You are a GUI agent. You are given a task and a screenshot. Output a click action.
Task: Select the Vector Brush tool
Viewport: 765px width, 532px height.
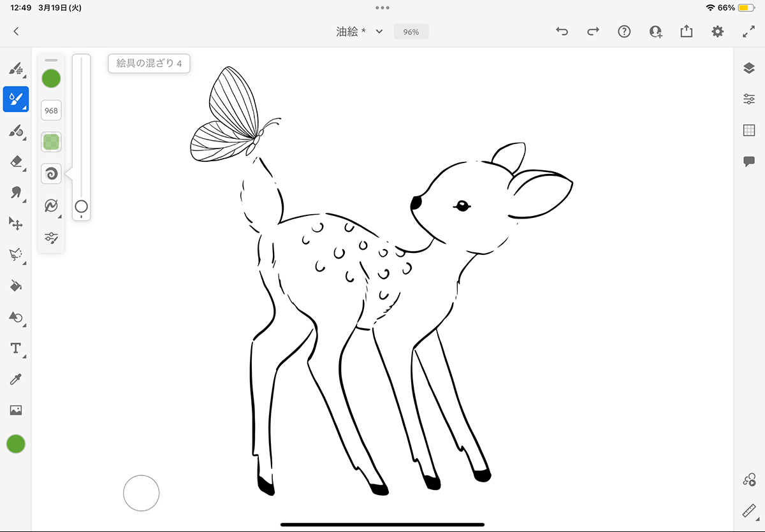[16, 131]
